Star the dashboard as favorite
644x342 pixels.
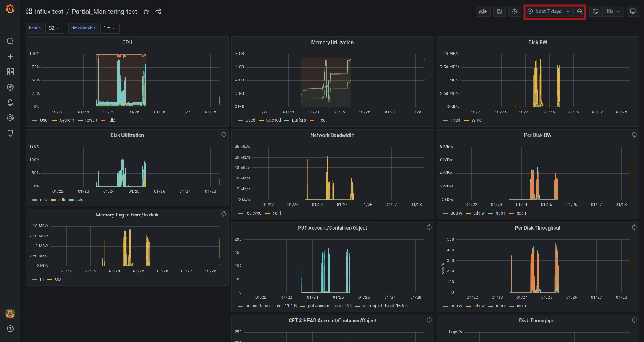[x=146, y=12]
